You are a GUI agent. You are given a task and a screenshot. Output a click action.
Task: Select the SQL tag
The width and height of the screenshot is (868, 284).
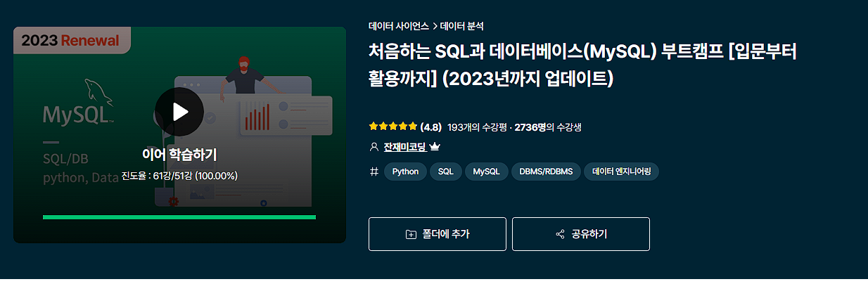pyautogui.click(x=446, y=172)
